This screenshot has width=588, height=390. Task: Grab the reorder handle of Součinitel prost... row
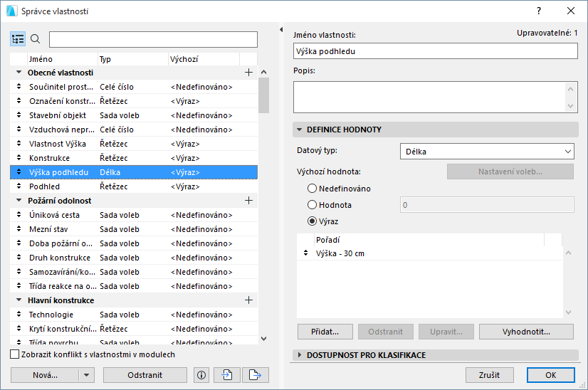tap(19, 87)
